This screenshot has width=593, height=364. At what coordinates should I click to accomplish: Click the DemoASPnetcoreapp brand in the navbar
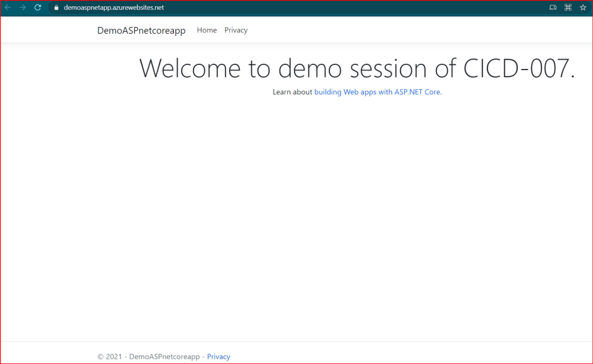coord(141,31)
